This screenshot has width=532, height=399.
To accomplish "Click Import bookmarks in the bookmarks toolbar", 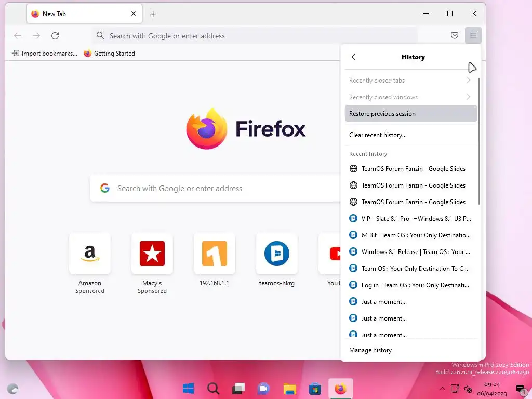I will coord(45,54).
